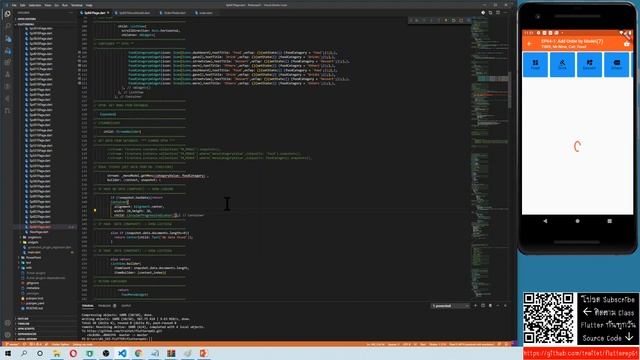This screenshot has width=640, height=360.
Task: Open the Help menu
Action: [89, 5]
